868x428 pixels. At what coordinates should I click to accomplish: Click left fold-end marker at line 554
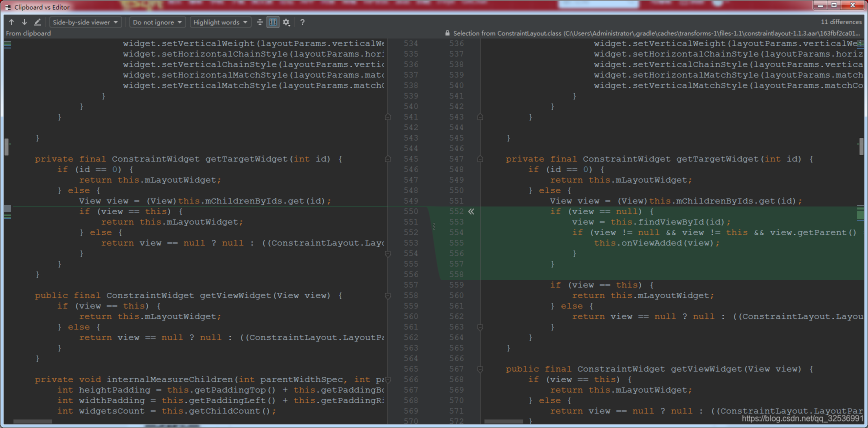387,253
